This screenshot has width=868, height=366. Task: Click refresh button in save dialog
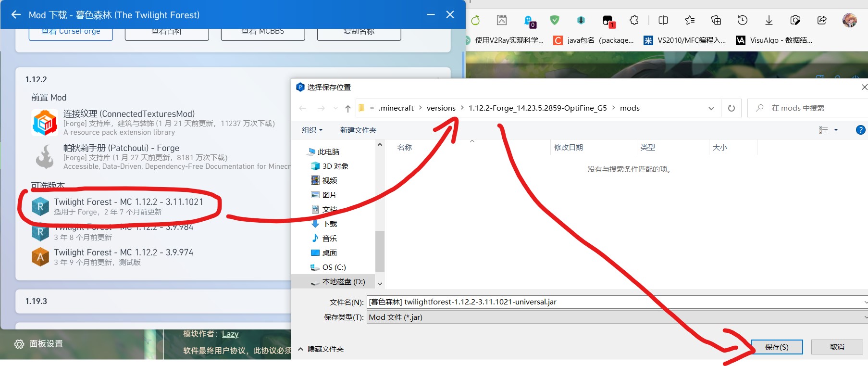(x=732, y=108)
